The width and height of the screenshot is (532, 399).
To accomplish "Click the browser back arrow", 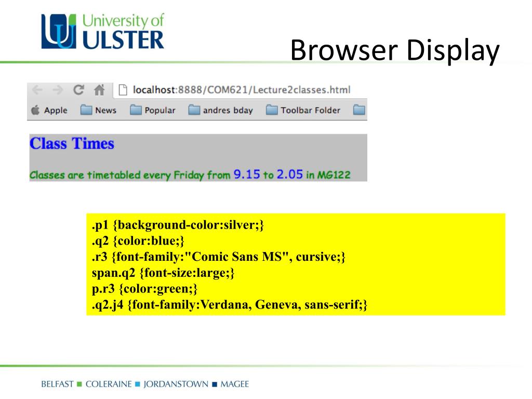I will coord(37,90).
